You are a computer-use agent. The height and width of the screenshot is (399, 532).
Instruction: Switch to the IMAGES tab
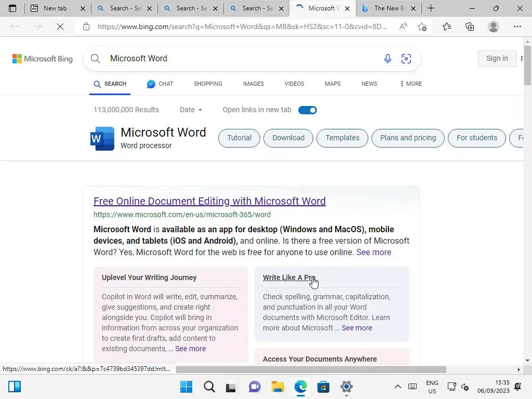point(254,84)
